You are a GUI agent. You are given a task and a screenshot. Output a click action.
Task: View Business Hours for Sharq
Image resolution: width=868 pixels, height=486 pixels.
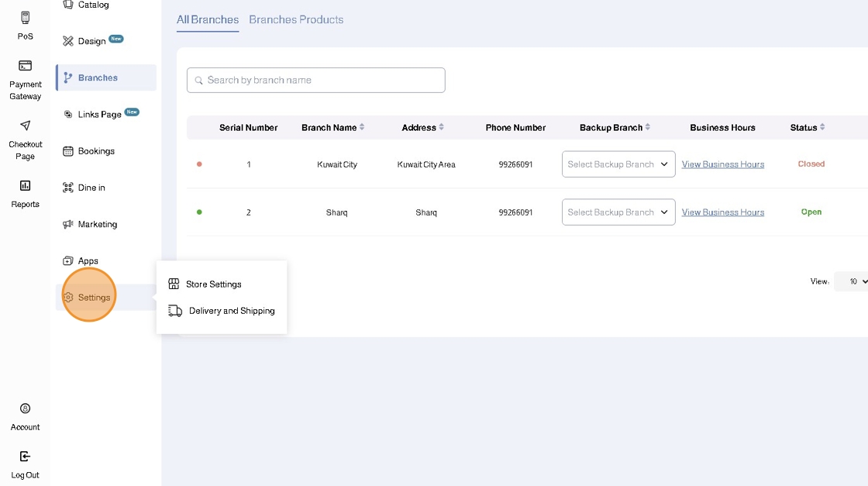722,212
